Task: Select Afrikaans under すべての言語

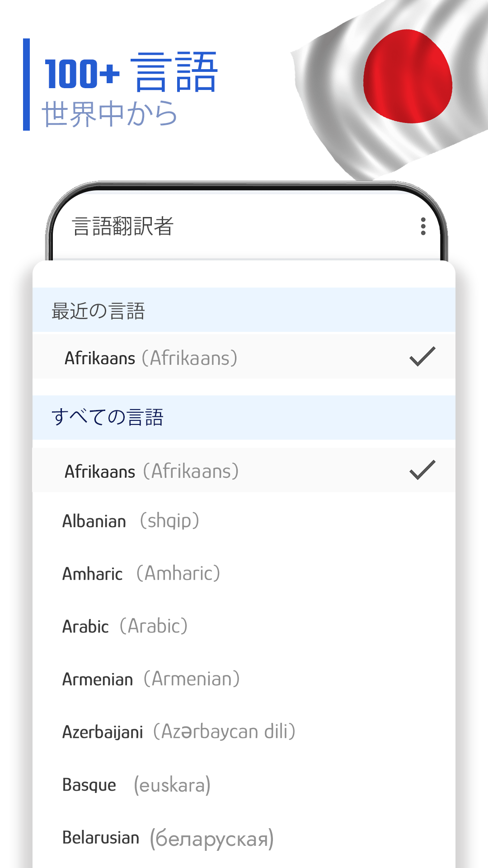Action: (x=244, y=470)
